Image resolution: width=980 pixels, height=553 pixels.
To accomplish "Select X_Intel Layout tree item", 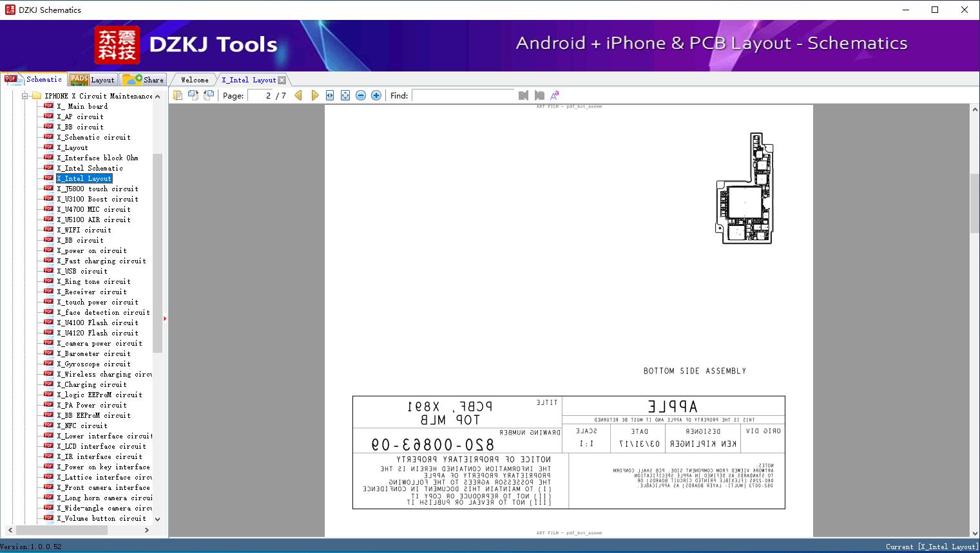I will coord(84,178).
